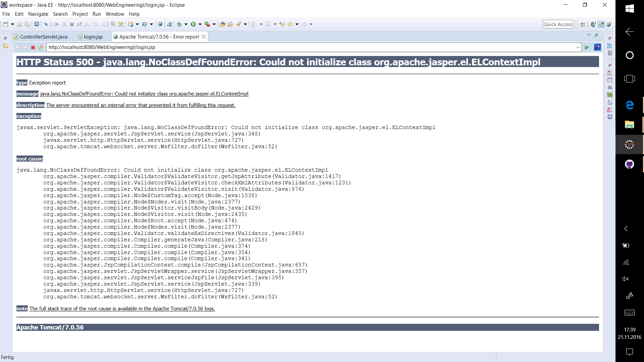Click the Project Explorer icon in left trim
Screen dimensions: 644x362
click(6, 46)
